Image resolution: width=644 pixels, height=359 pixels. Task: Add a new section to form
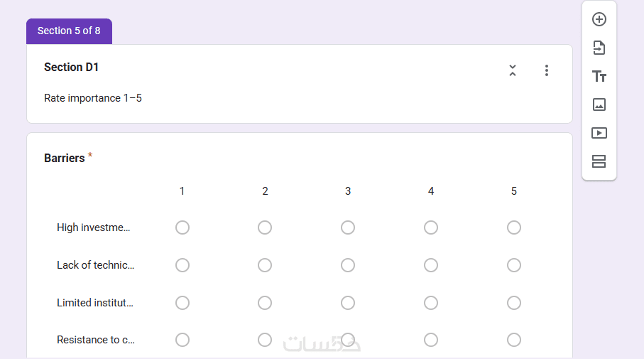tap(599, 161)
